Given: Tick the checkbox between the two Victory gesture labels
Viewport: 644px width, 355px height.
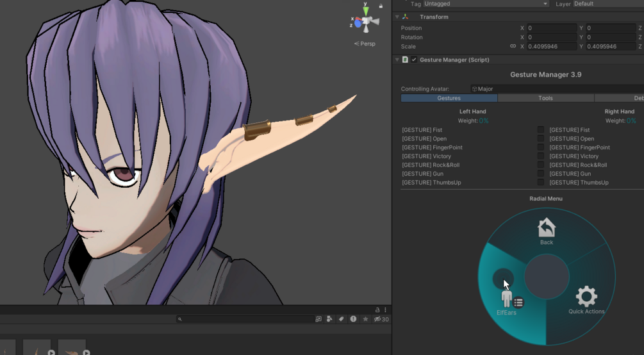Looking at the screenshot, I should pyautogui.click(x=540, y=156).
